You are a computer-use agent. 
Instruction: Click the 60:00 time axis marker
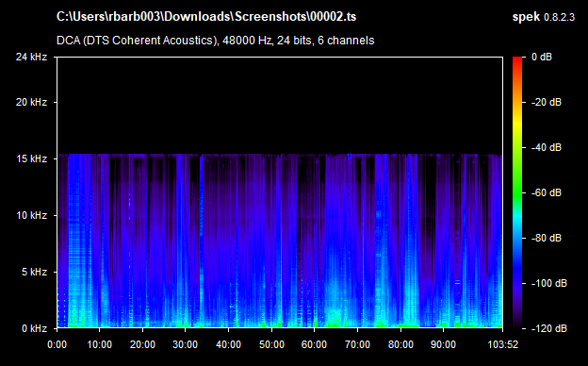(314, 344)
